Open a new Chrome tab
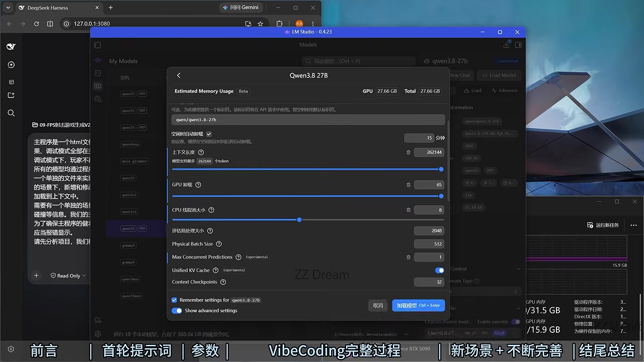 [x=111, y=8]
